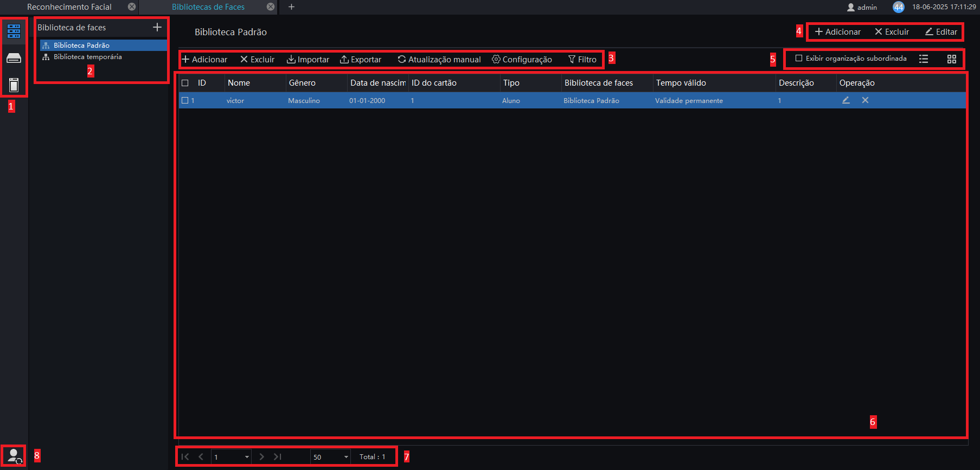Go to the last page
Image resolution: width=980 pixels, height=470 pixels.
click(278, 457)
